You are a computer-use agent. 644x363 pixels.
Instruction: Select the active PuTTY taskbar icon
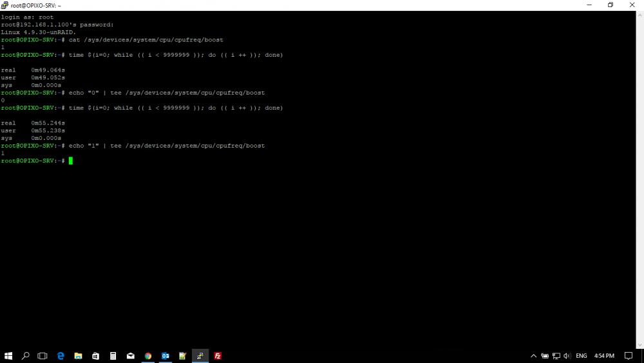coord(200,356)
